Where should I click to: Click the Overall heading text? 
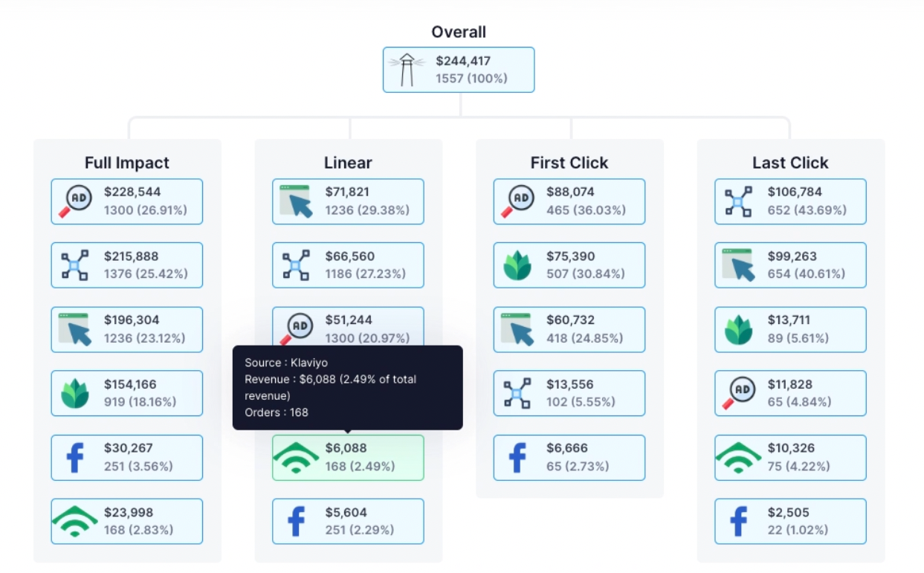click(459, 32)
